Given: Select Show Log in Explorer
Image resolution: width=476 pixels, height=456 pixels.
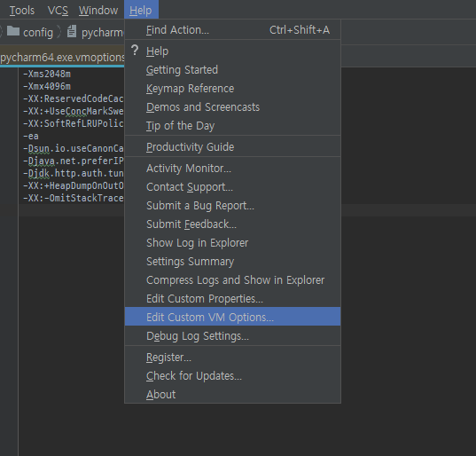Looking at the screenshot, I should tap(232, 243).
